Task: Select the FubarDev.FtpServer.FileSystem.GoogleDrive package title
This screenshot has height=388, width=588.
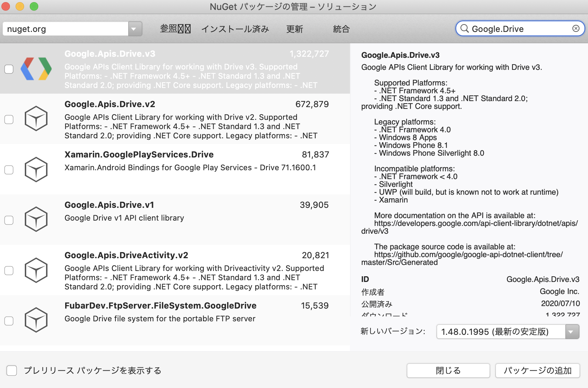Action: click(160, 306)
